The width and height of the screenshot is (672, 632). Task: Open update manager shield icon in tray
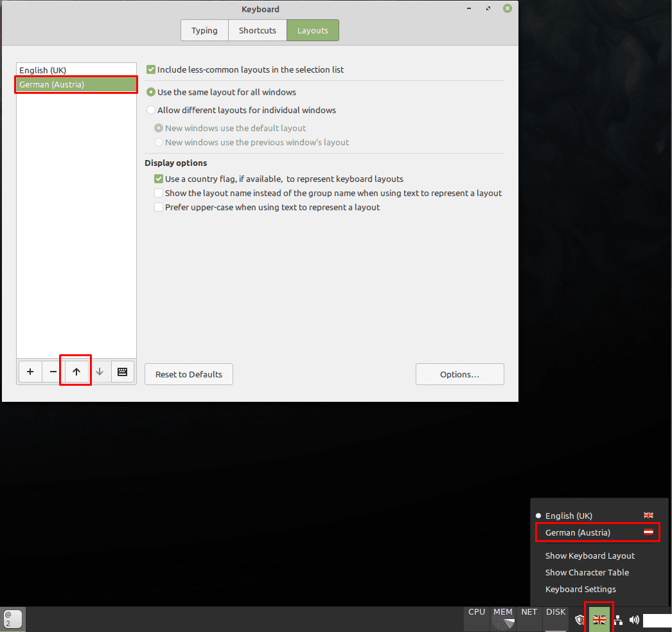tap(579, 620)
